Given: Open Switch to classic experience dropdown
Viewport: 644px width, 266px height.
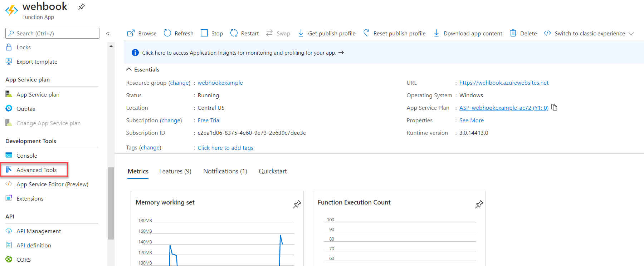Looking at the screenshot, I should (x=589, y=33).
